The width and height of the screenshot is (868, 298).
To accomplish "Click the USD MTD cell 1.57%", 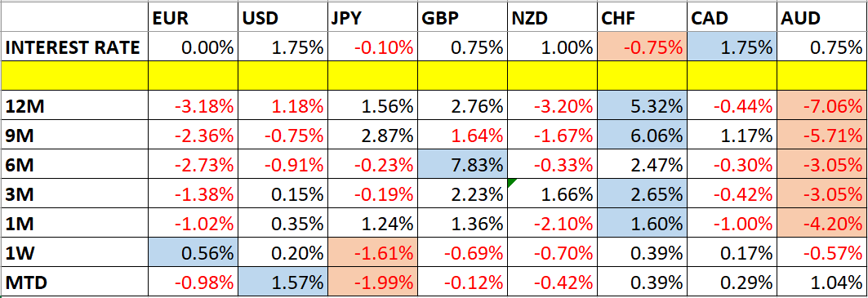I will point(283,283).
